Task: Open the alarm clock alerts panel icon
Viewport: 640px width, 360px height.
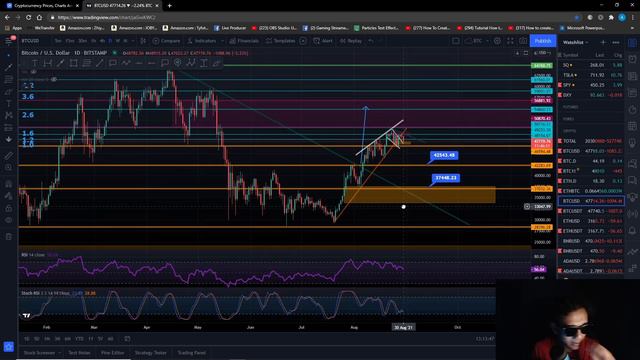Action: pyautogui.click(x=632, y=59)
